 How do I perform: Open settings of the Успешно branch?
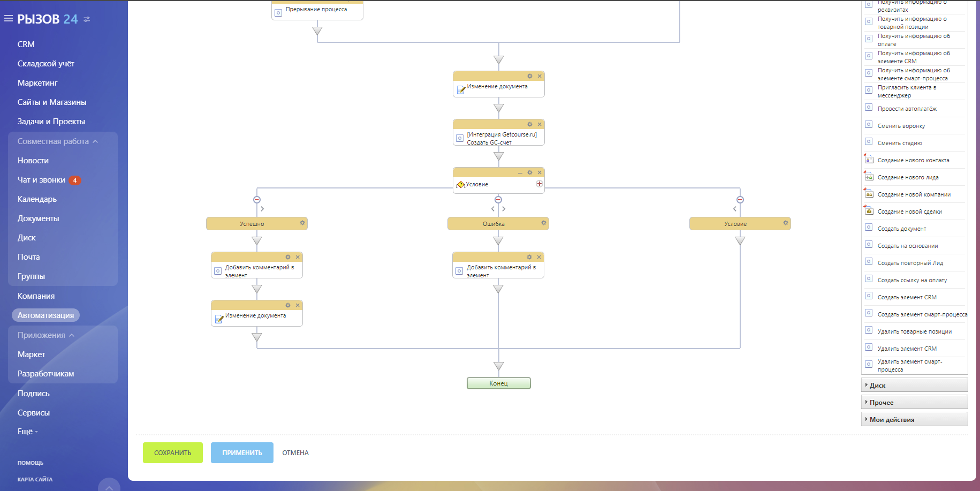pos(302,223)
